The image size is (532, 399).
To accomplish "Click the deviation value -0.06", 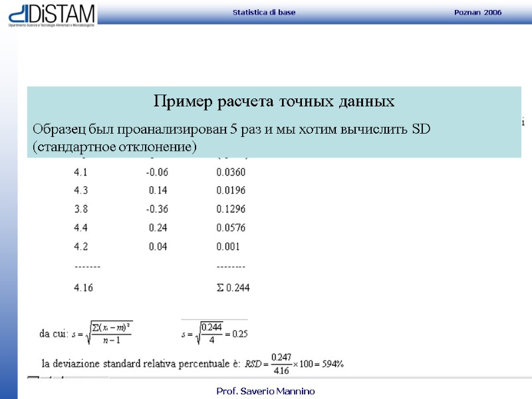I will coord(157,172).
